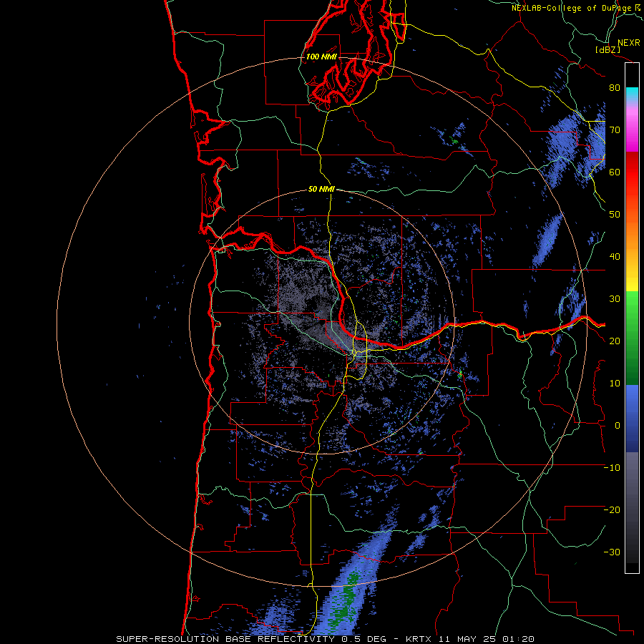644x644 pixels.
Task: Select the 50 NMI range ring label
Action: click(321, 190)
